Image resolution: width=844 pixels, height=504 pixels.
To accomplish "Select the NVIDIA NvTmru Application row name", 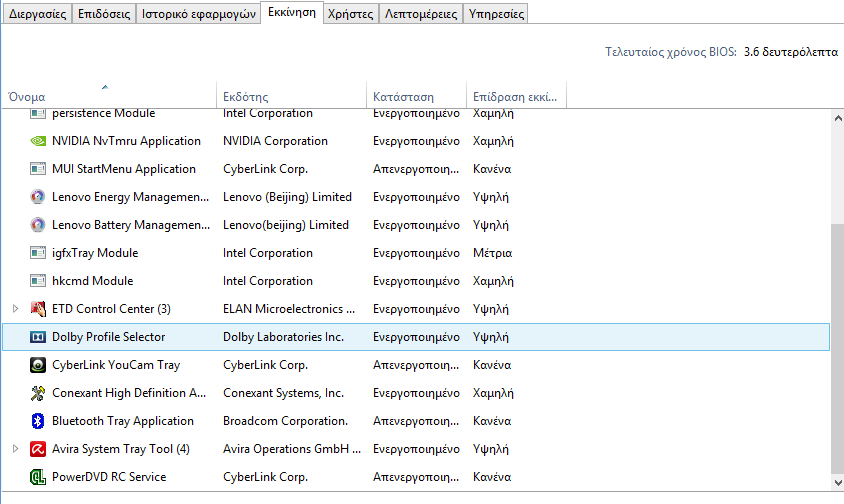I will click(x=126, y=141).
